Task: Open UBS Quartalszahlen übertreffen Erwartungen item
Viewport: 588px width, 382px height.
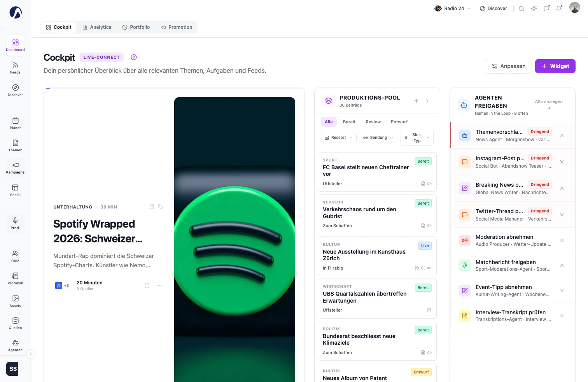Action: click(377, 299)
